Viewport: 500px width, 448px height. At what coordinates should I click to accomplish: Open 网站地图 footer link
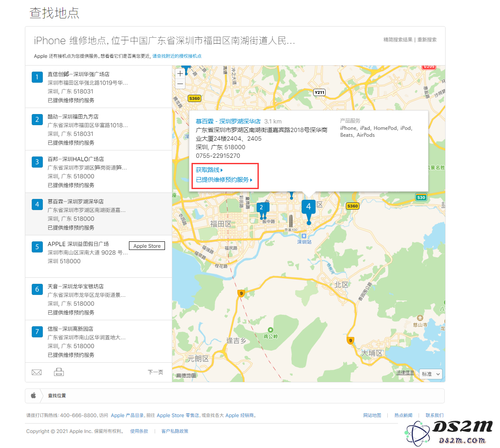click(x=372, y=415)
